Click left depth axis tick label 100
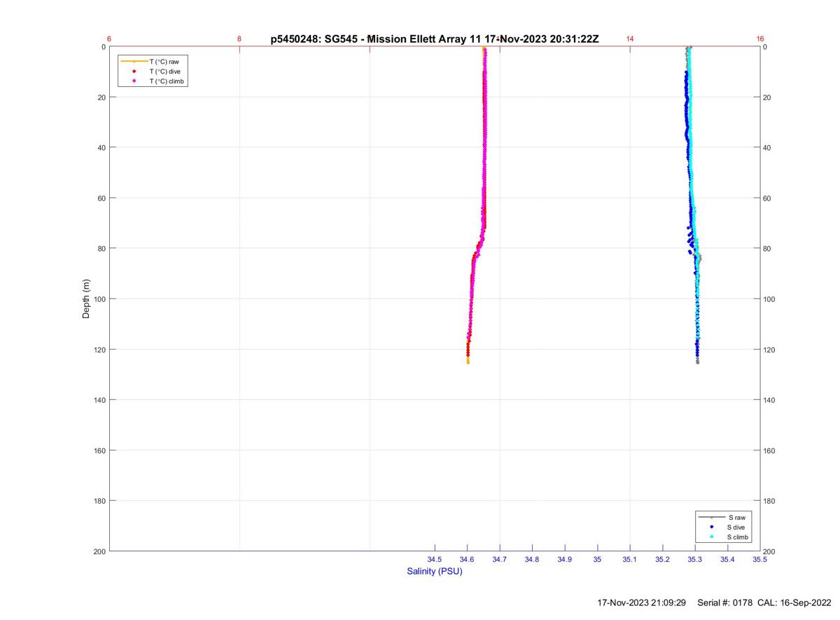The height and width of the screenshot is (620, 840). [x=99, y=299]
